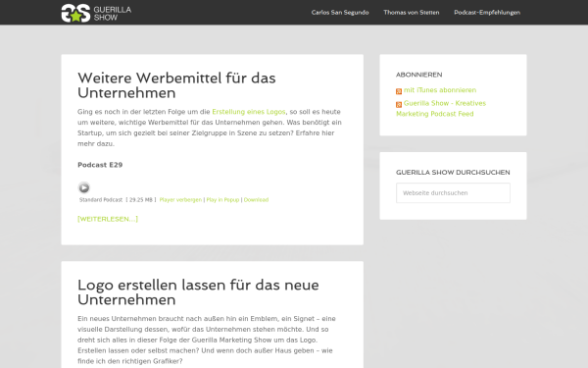588x368 pixels.
Task: Subscribe via mit iTunes abonnieren
Action: (x=440, y=90)
